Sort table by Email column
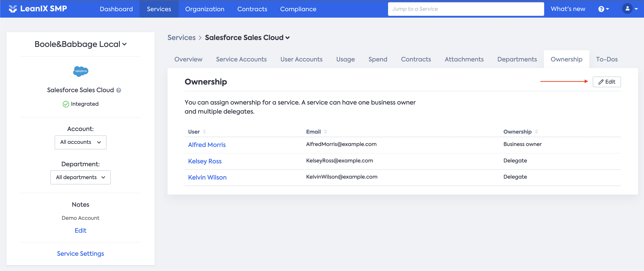The width and height of the screenshot is (644, 271). (x=325, y=132)
